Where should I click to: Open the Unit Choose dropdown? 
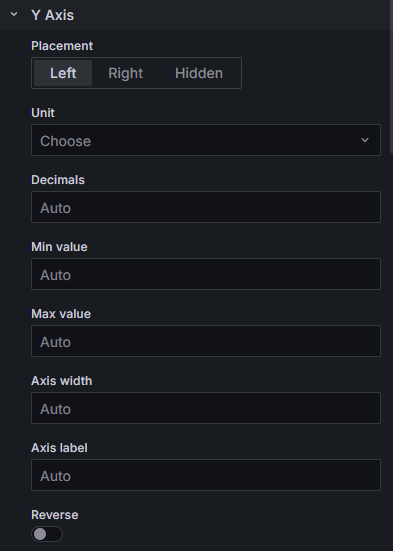[x=206, y=140]
